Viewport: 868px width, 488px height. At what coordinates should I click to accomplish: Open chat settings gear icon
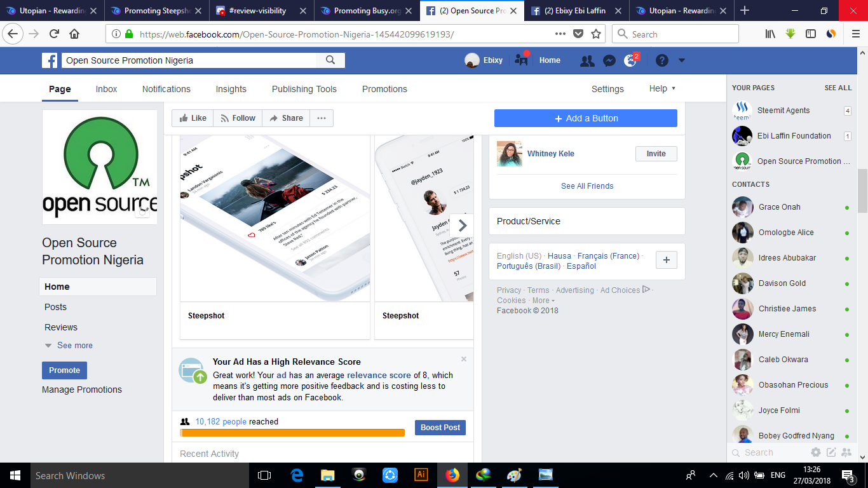coord(816,452)
